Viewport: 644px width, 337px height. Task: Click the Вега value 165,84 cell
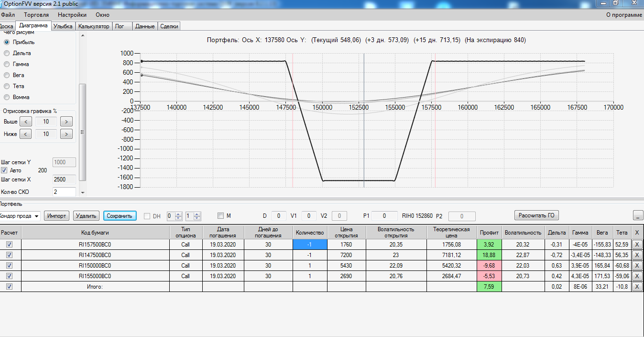click(602, 265)
